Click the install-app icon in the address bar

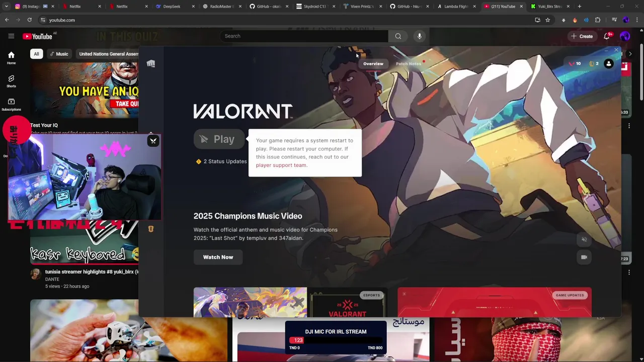point(537,20)
